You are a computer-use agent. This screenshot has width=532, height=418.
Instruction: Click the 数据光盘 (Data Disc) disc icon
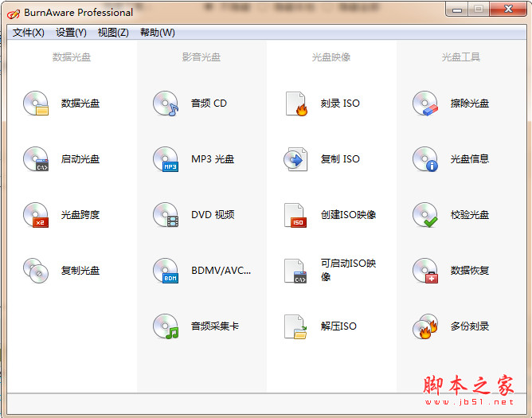pyautogui.click(x=36, y=104)
